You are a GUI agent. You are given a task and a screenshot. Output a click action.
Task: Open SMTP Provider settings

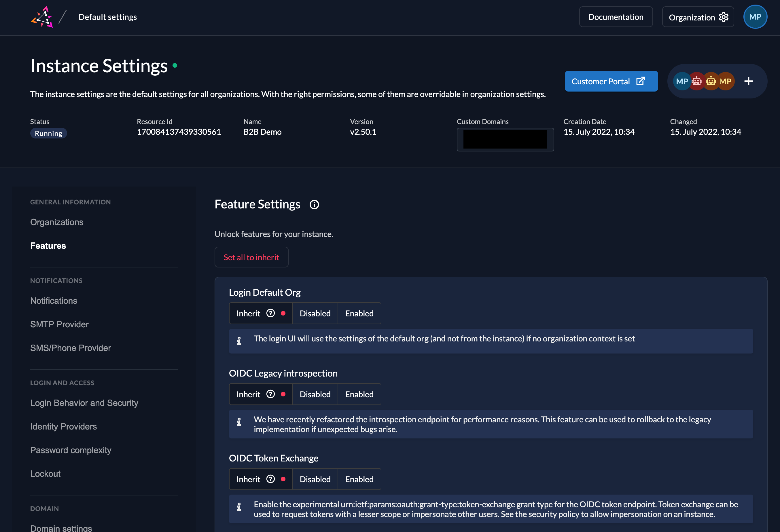click(59, 324)
